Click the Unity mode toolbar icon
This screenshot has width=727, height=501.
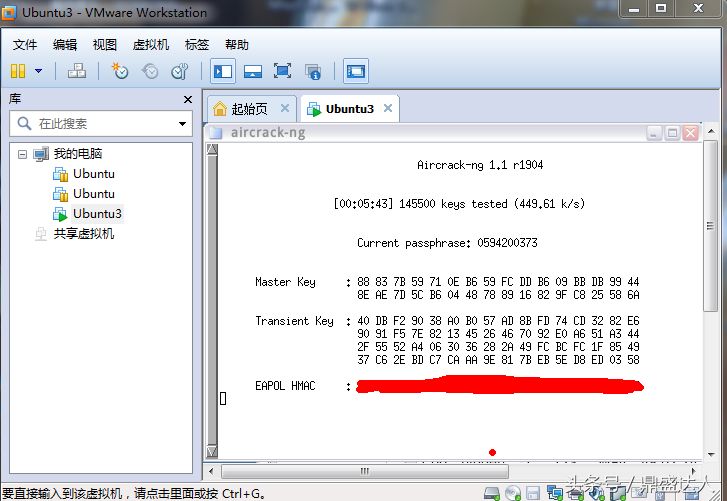(313, 71)
